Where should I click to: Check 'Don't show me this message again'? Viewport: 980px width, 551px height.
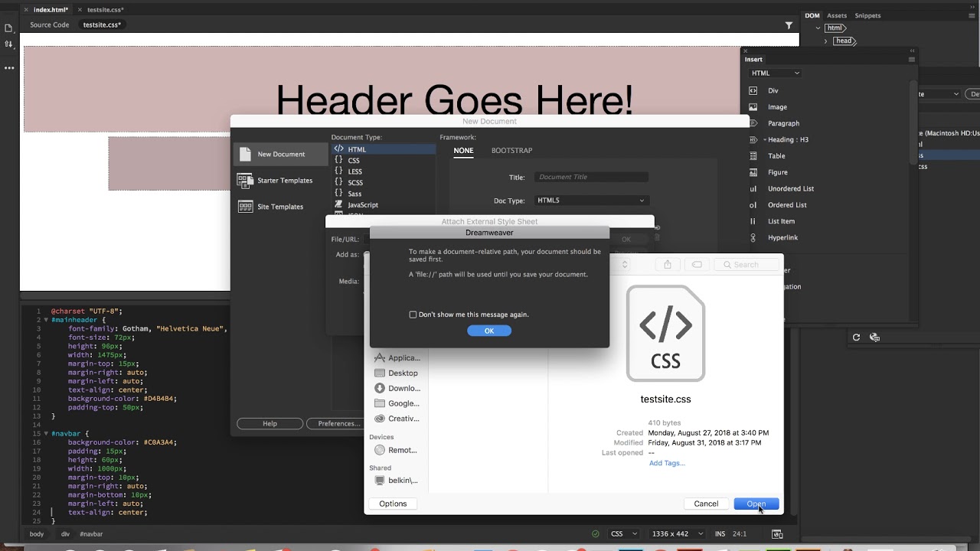[x=413, y=315]
